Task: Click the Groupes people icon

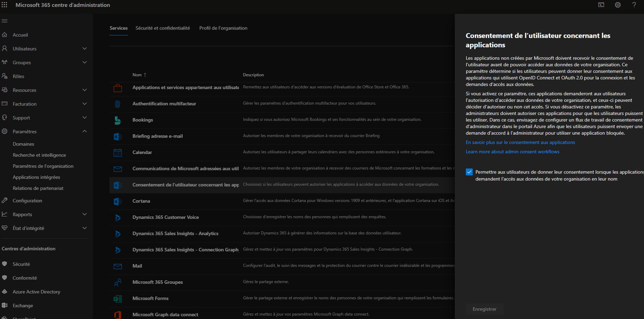Action: click(x=4, y=62)
